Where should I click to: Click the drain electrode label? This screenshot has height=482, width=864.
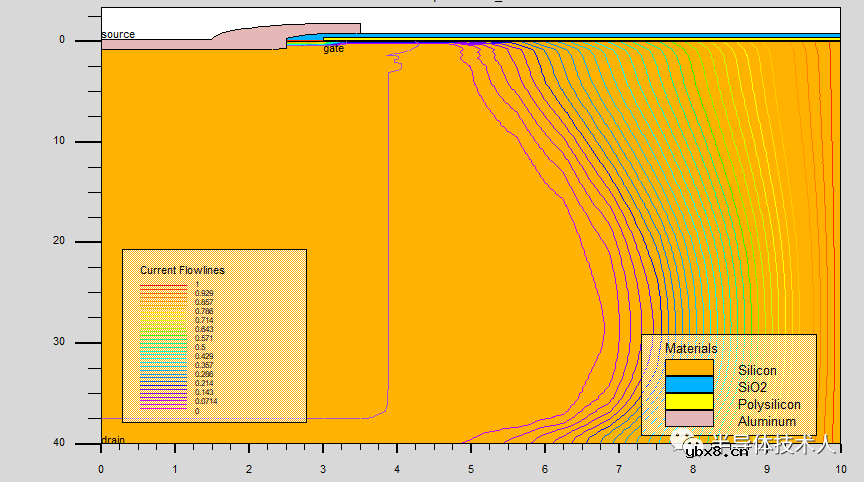(x=112, y=440)
